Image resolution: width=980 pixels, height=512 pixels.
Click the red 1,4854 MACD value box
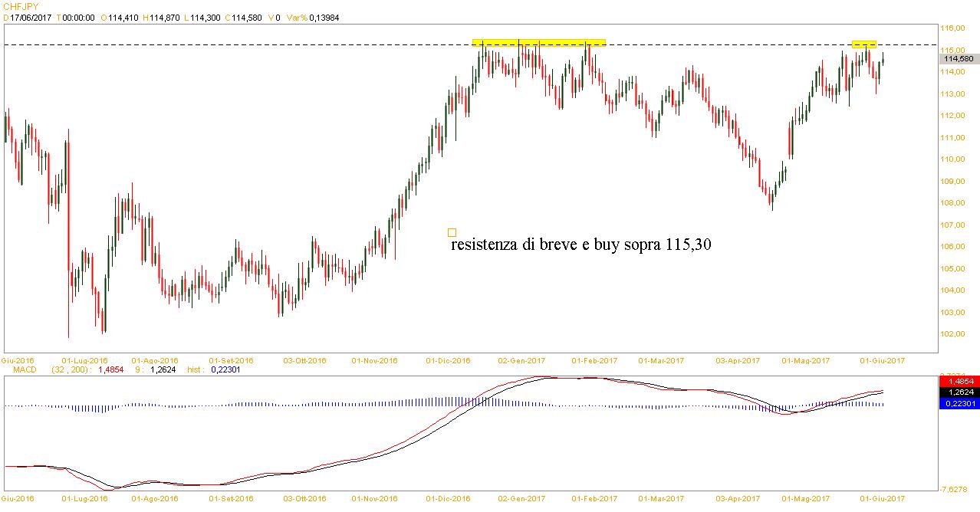[959, 381]
